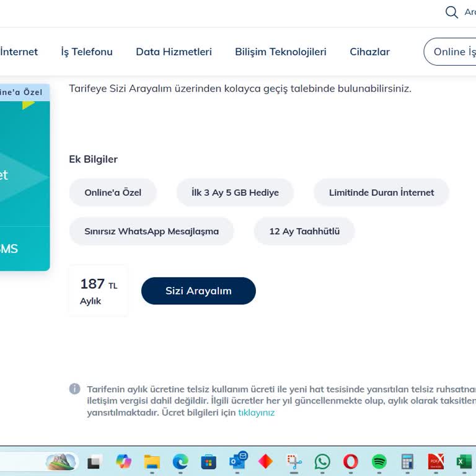476x476 pixels.
Task: Launch Copilot from the taskbar
Action: (x=123, y=462)
